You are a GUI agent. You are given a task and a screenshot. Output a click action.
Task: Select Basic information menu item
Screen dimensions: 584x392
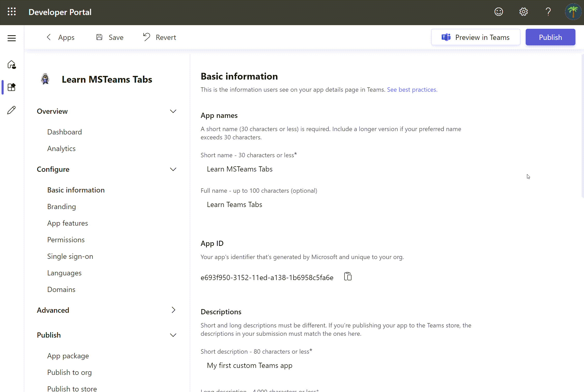point(76,190)
